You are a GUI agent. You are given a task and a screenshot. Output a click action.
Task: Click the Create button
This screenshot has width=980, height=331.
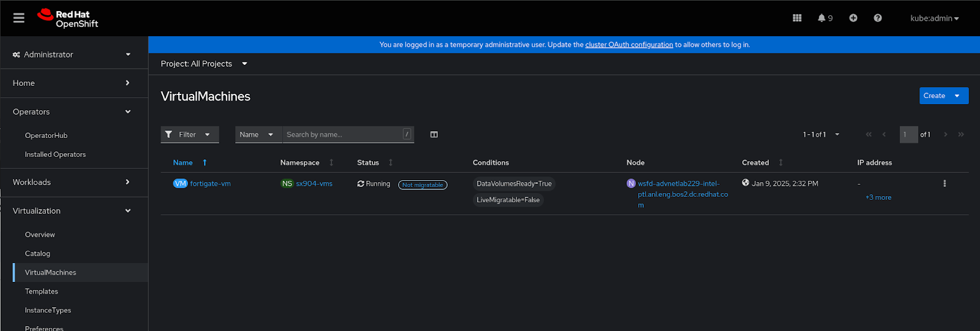934,96
